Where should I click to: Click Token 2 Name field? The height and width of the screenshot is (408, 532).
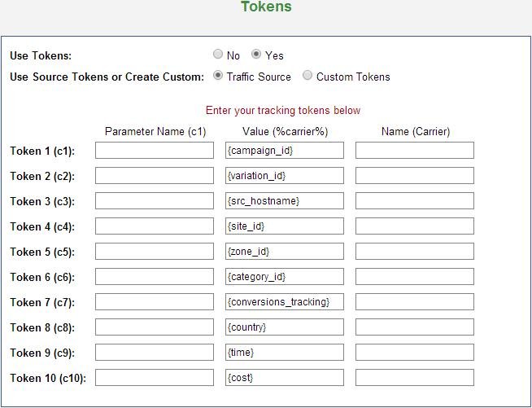coord(415,176)
